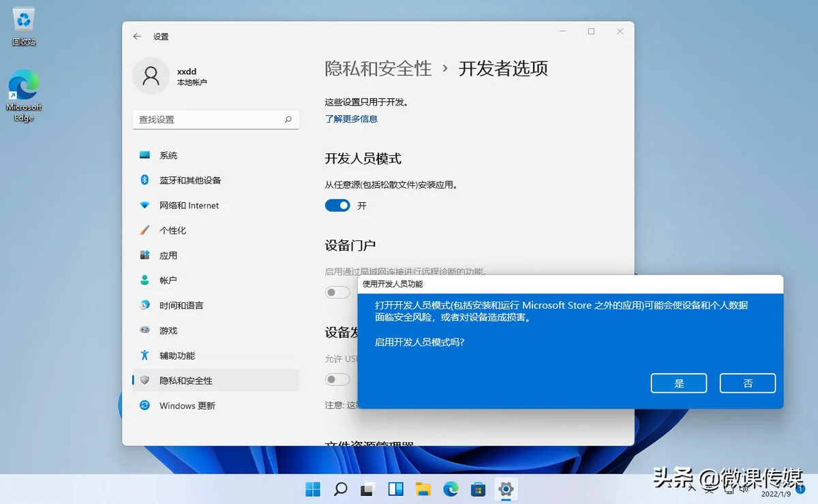Open the 了解更多信息 link
The image size is (818, 504).
coord(351,119)
